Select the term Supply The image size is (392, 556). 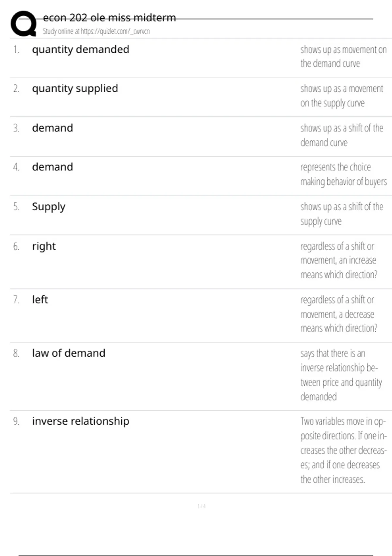pyautogui.click(x=49, y=207)
